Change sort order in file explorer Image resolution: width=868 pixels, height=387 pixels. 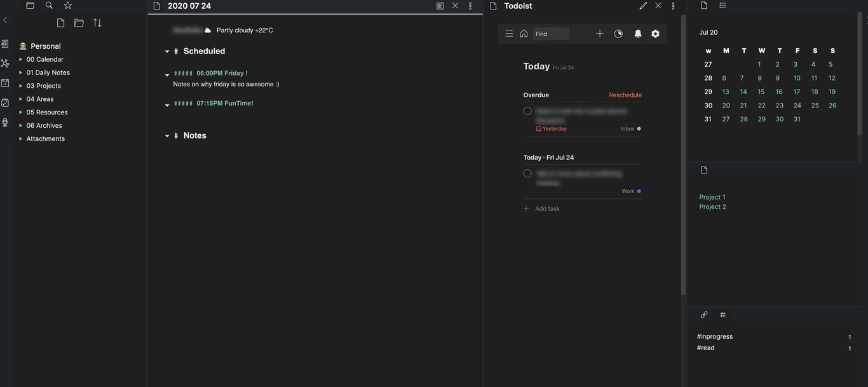coord(97,23)
